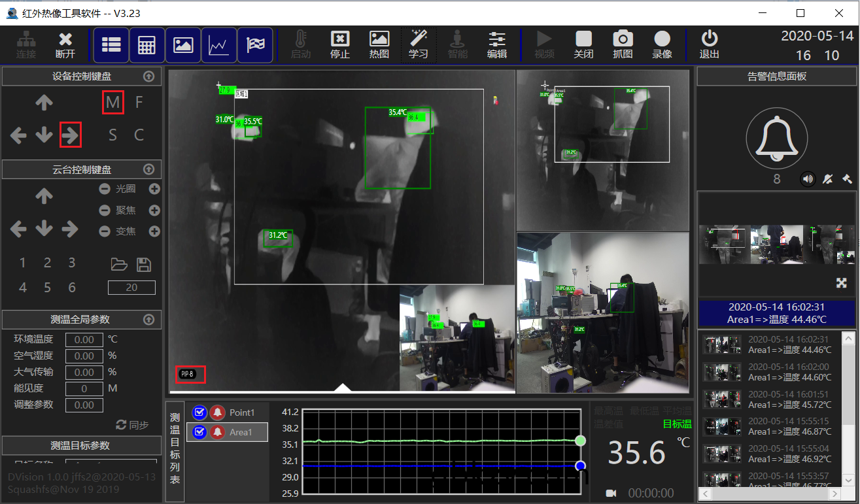Screen dimensions: 860x504
Task: Toggle the Area1 checkbox
Action: [199, 432]
